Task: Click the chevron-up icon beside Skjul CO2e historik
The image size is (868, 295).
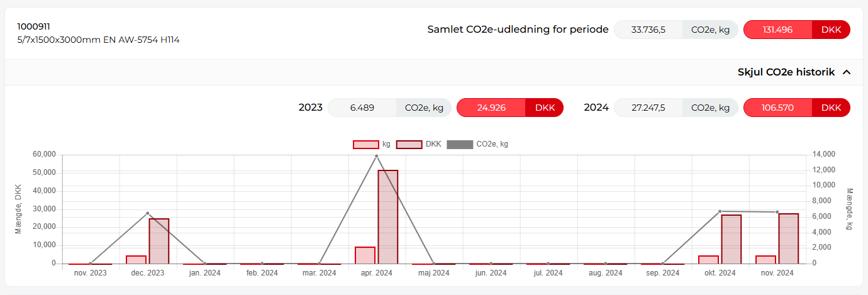Action: tap(847, 72)
